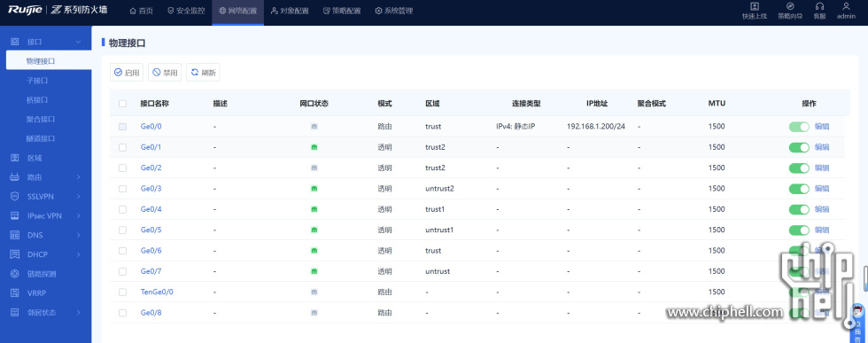Open the 子接口 sub-interface menu item
Viewport: 868px width, 343px height.
[37, 81]
